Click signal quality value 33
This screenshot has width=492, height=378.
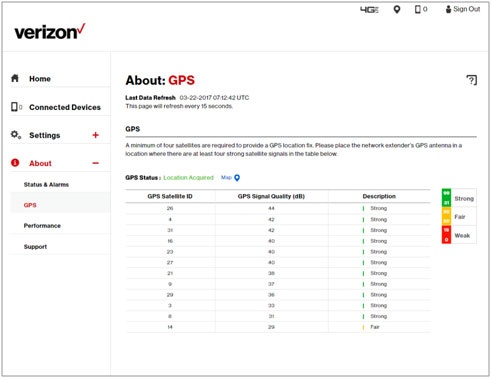(271, 305)
